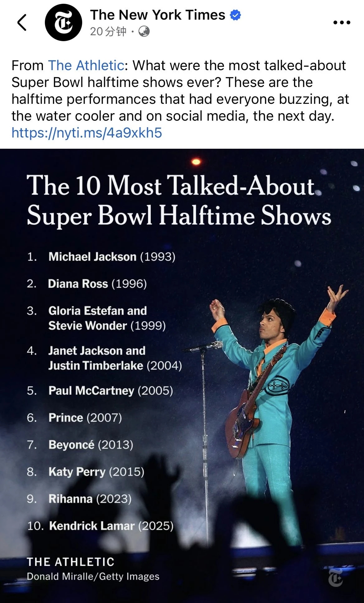Tap the microphone on the stand

coord(206,346)
